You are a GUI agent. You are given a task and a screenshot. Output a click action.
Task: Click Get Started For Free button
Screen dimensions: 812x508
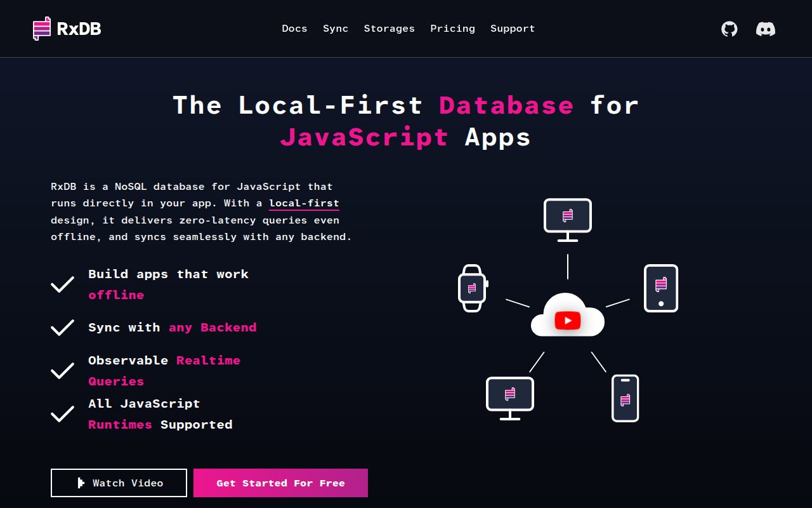pos(280,483)
